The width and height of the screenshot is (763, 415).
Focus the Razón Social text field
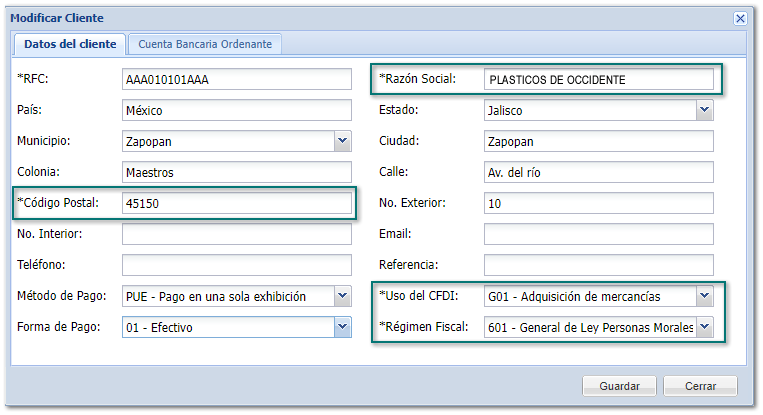point(598,79)
